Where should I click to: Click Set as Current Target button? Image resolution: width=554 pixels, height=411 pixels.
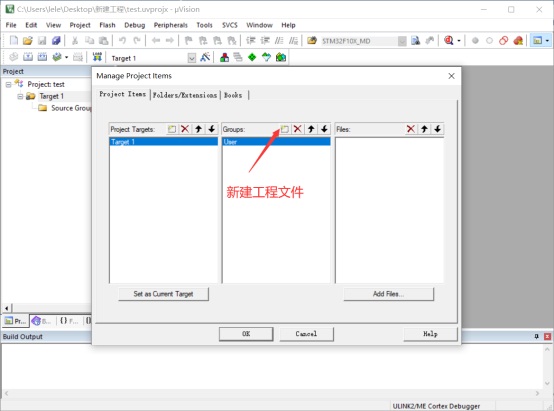(163, 294)
